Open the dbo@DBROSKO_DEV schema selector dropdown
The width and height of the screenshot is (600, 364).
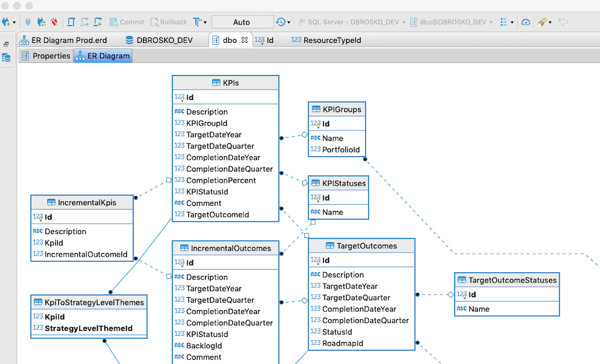pos(491,21)
